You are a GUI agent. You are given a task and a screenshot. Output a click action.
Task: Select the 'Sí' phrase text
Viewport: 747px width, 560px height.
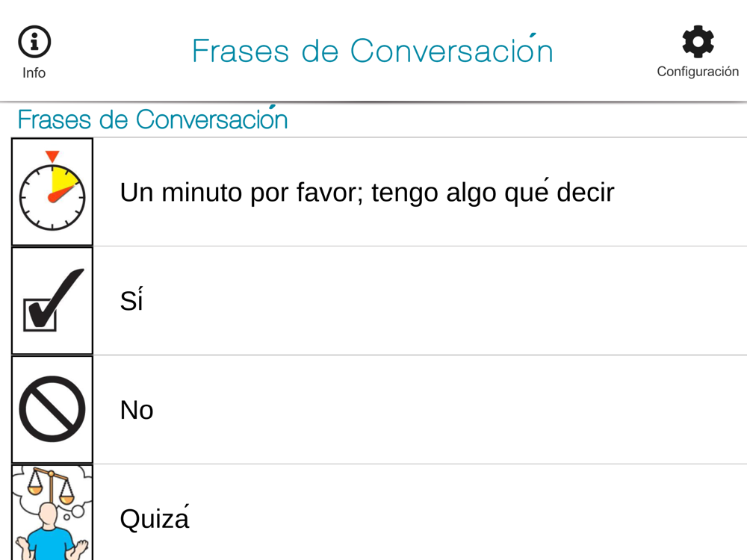131,300
